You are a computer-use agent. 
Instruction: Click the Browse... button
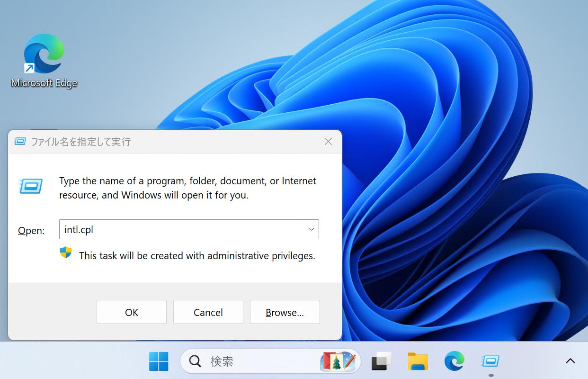(285, 312)
